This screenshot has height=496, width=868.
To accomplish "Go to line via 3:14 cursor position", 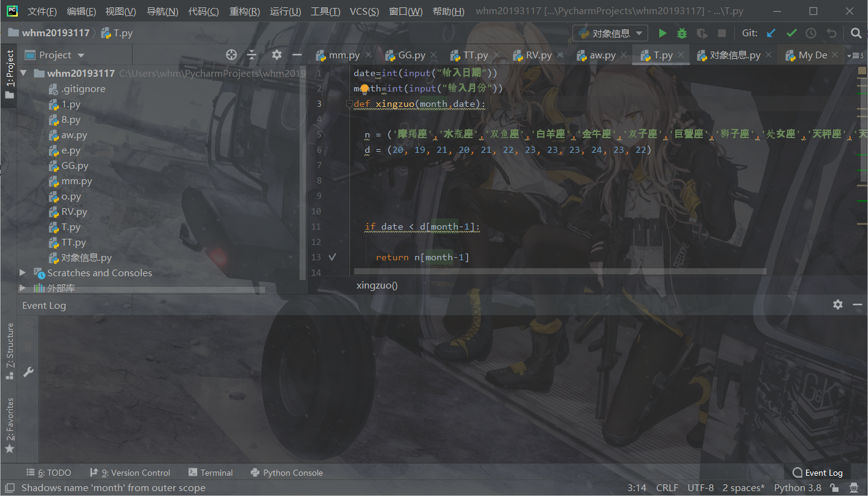I will 637,488.
